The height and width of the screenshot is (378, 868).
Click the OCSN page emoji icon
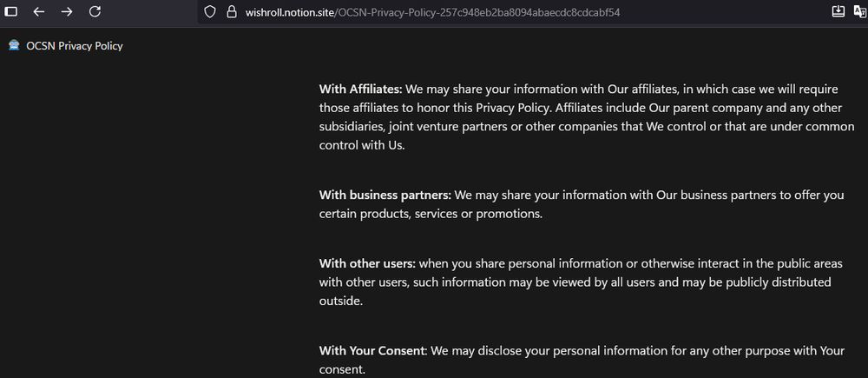coord(14,45)
